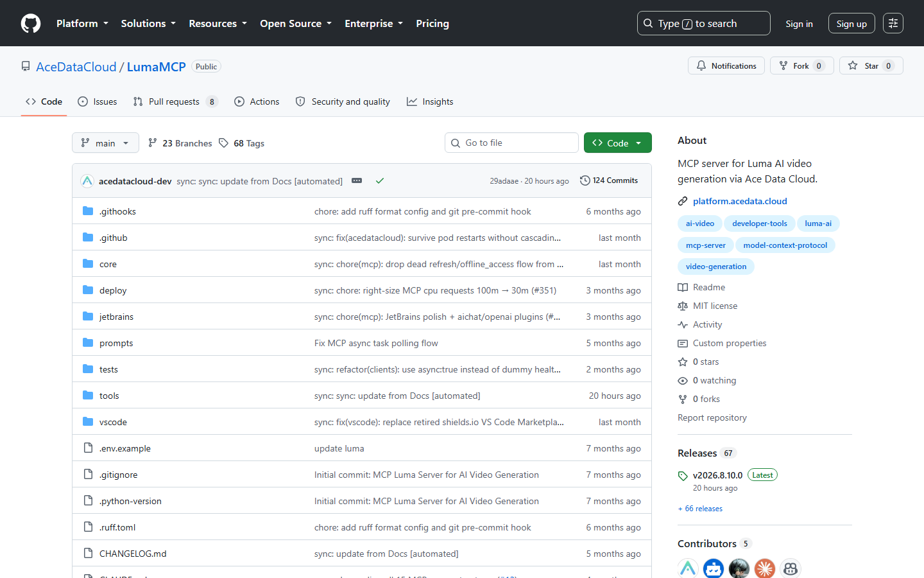Click the + 66 releases link

pos(700,509)
